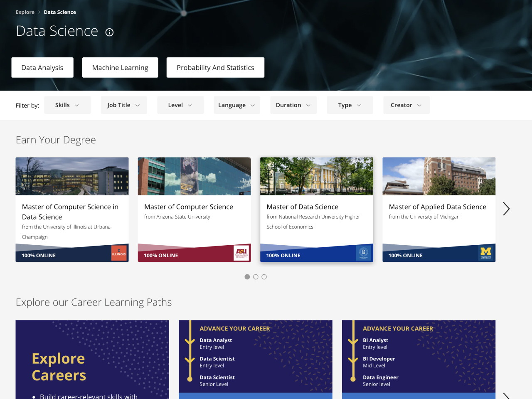Click the Data Analysis topic button

[42, 67]
